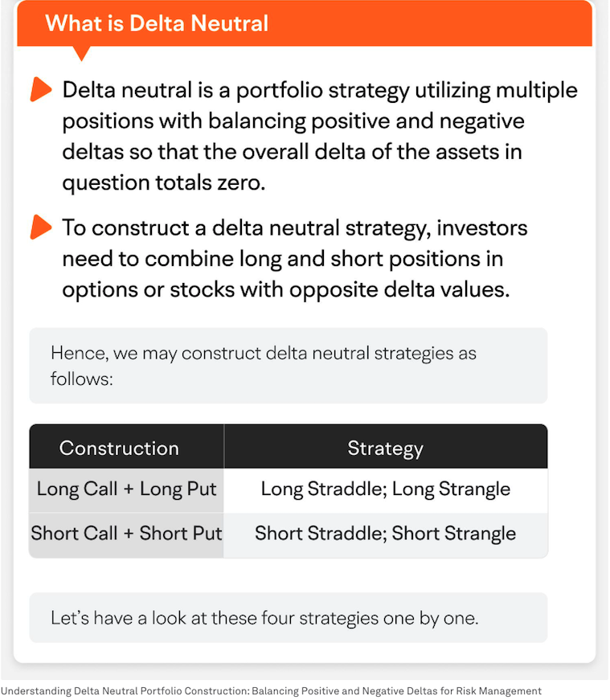The width and height of the screenshot is (610, 700).
Task: Click the second orange arrow bullet icon
Action: 39,228
